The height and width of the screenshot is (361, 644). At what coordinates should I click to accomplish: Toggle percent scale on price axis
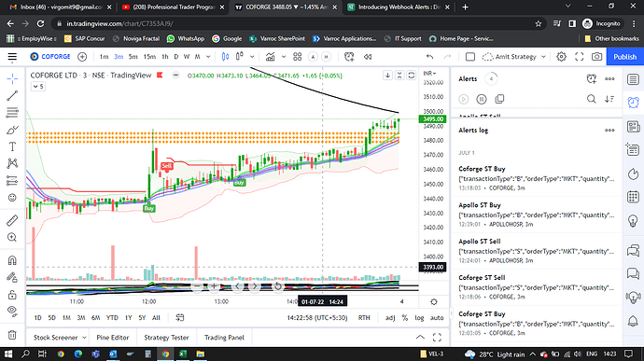(x=404, y=317)
